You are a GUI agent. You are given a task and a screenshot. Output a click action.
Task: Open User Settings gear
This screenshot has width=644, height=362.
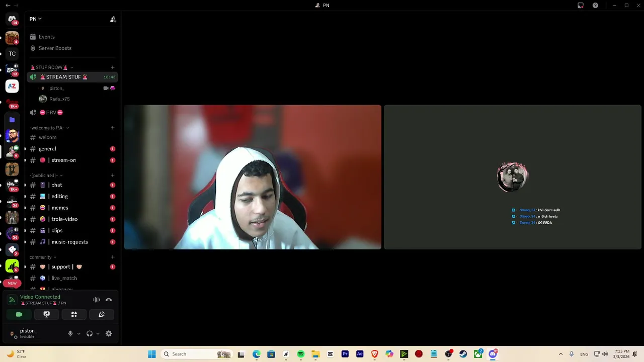(x=109, y=333)
